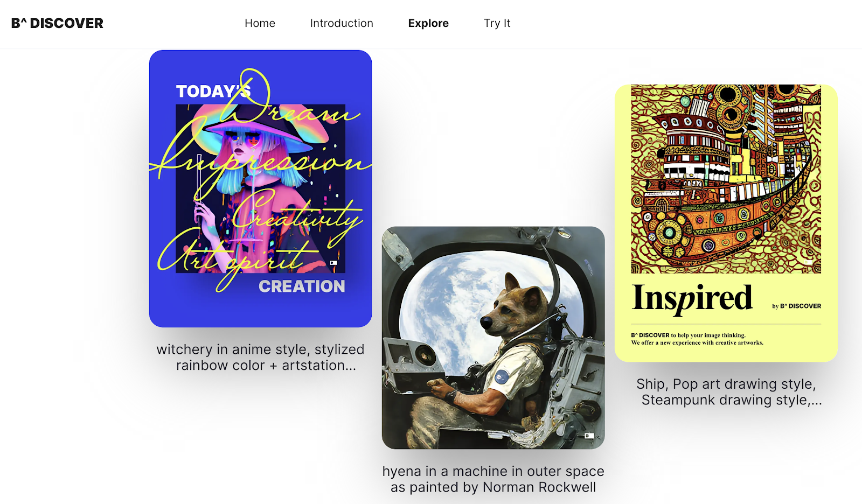Screen dimensions: 862x504
Task: Open the yellow Inspired ship card
Action: [x=726, y=223]
